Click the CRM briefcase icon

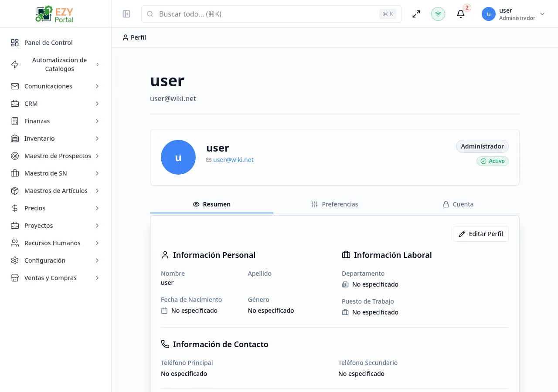[x=15, y=104]
